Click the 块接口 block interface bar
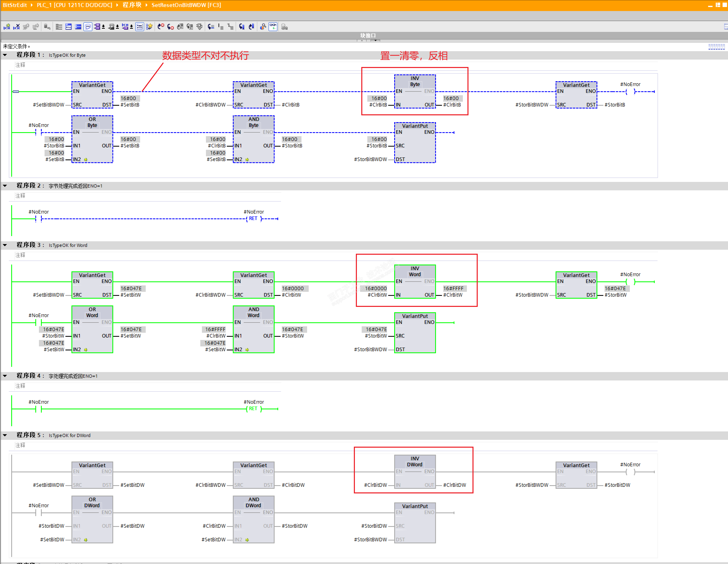The image size is (728, 564). 368,35
